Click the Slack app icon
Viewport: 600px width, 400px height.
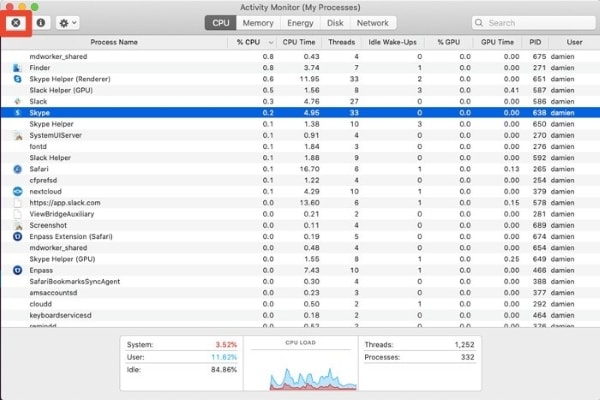point(17,101)
